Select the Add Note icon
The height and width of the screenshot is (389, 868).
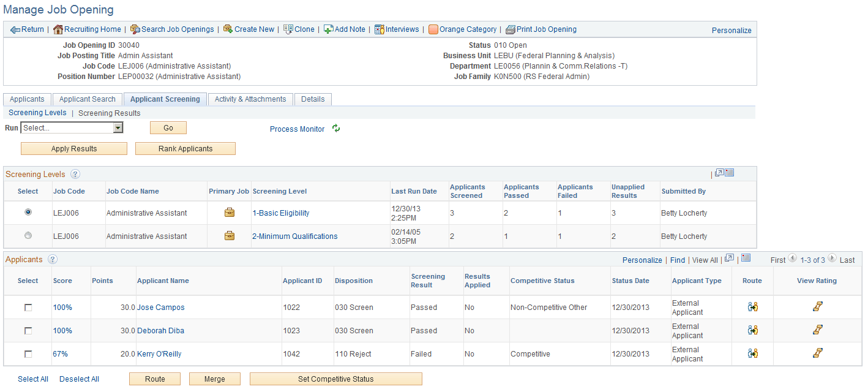click(345, 29)
